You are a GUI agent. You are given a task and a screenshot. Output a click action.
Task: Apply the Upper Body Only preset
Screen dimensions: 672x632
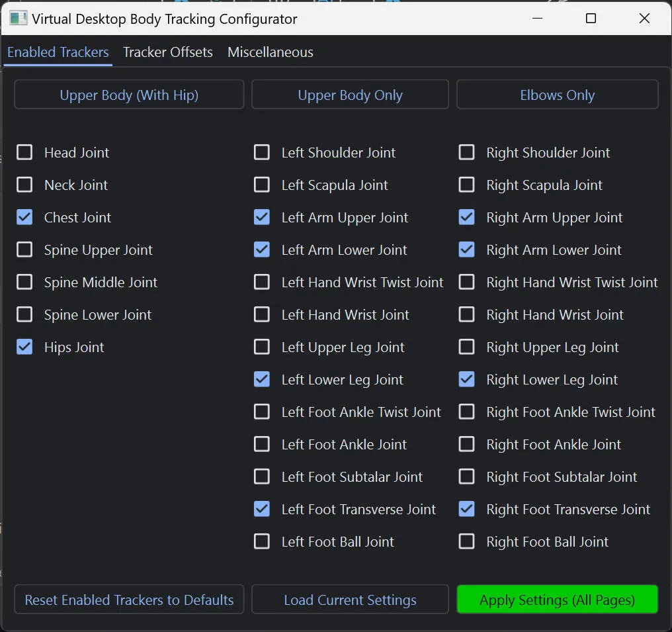(350, 94)
